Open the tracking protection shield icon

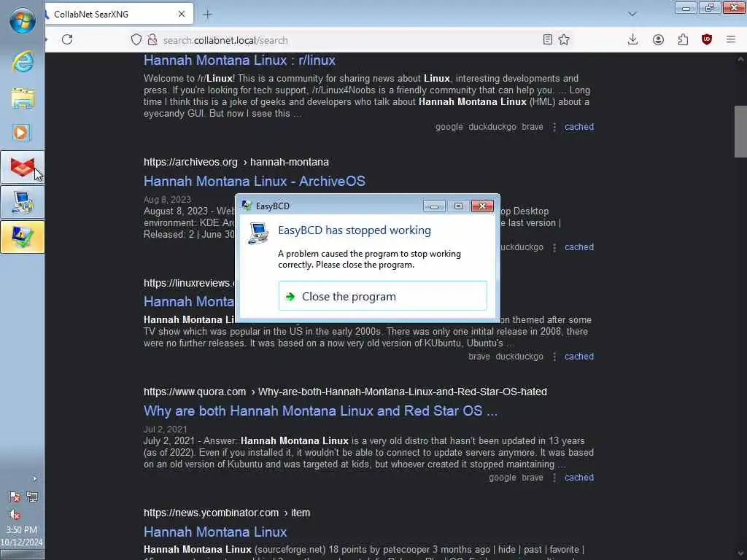click(x=136, y=40)
